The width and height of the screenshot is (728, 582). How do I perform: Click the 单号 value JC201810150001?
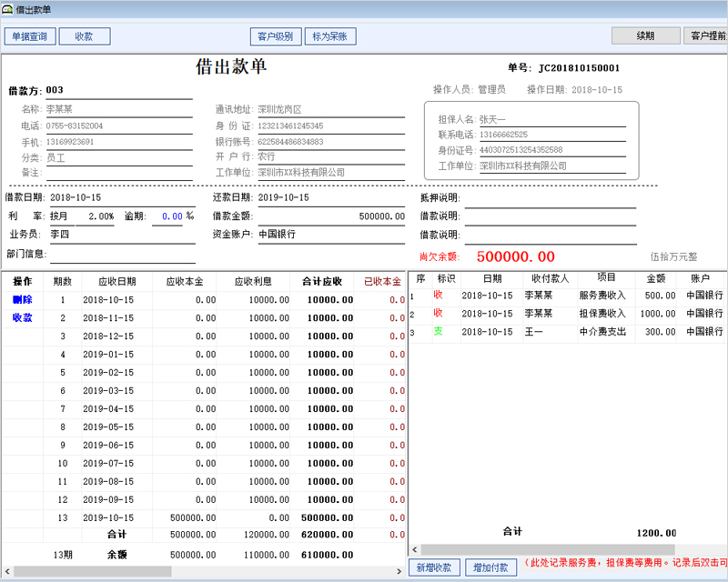click(579, 68)
